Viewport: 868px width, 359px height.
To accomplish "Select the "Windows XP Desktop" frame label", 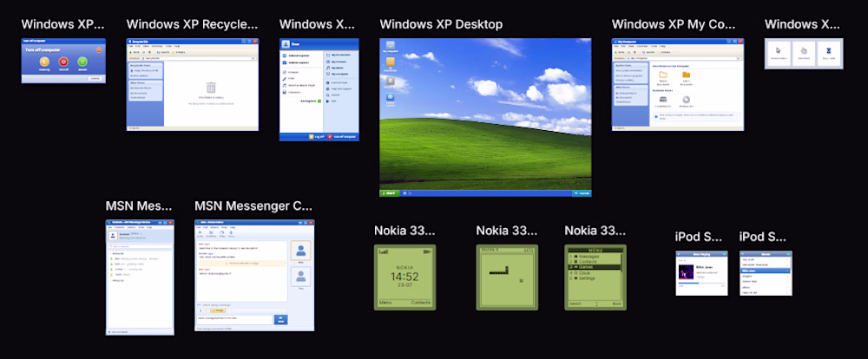I will tap(441, 24).
